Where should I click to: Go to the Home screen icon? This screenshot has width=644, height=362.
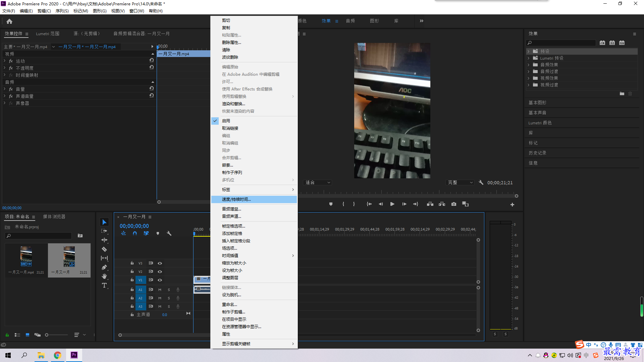[9, 21]
